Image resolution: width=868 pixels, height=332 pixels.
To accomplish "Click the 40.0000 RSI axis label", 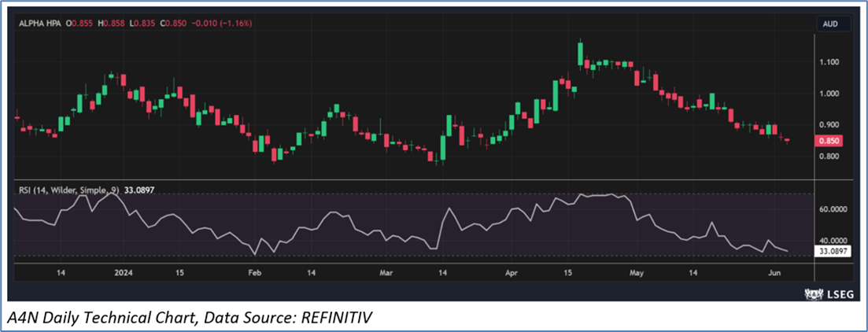I will [833, 242].
